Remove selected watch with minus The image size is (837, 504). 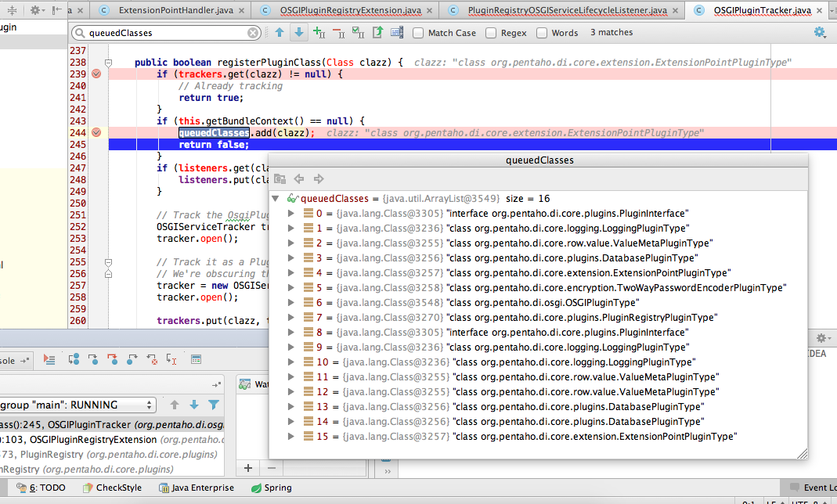(271, 468)
